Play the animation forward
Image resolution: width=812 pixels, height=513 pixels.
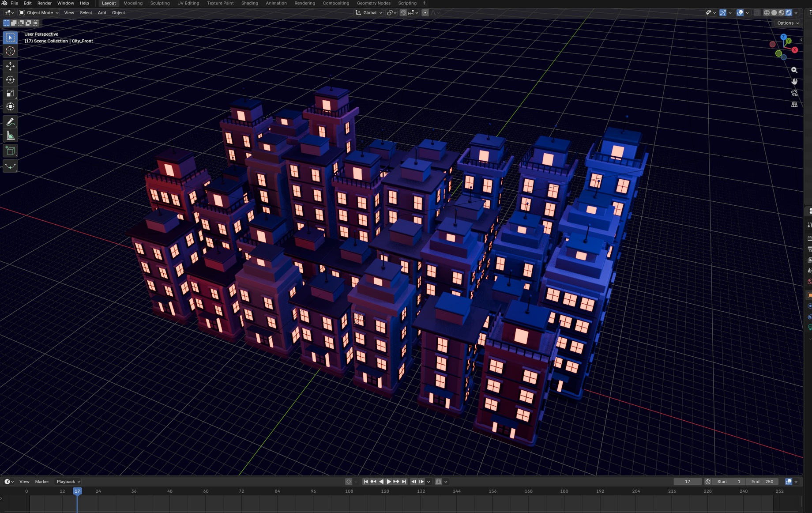click(x=388, y=482)
